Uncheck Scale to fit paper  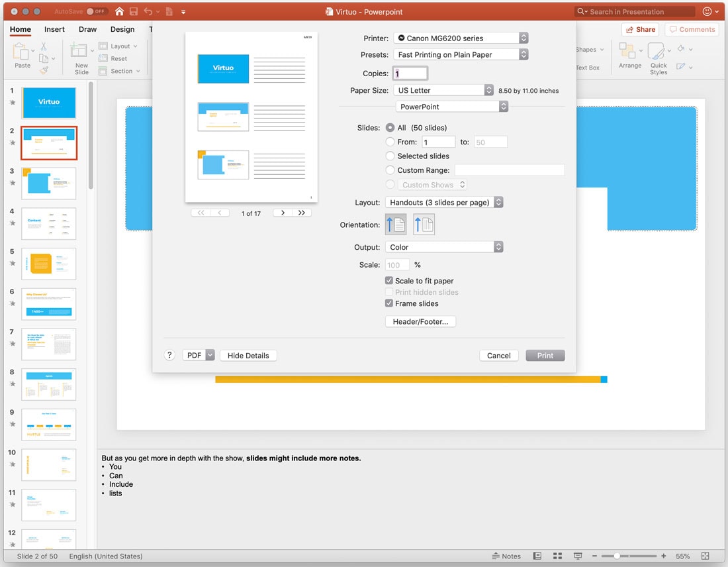pos(389,281)
